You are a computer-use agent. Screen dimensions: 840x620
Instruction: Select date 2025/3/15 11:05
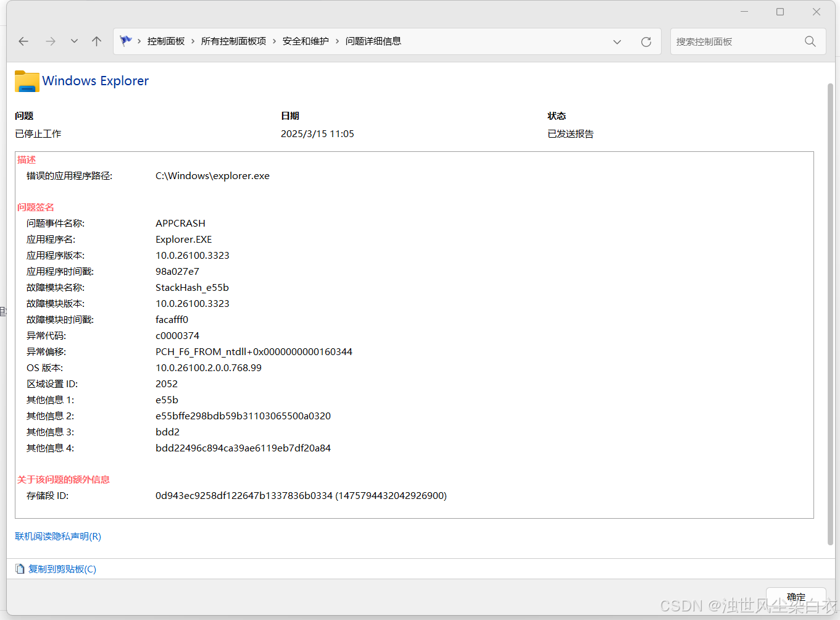(x=317, y=134)
